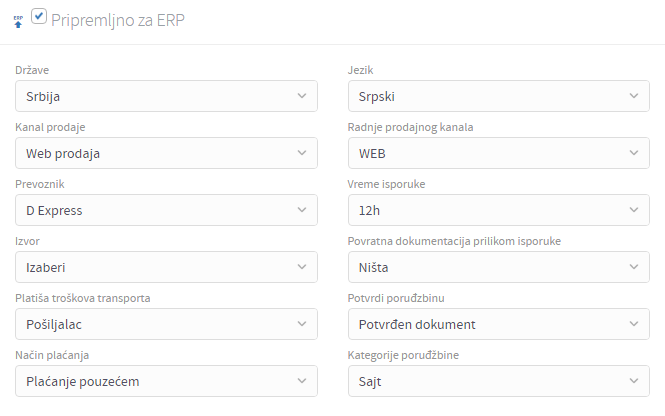Viewport: 665px width, 416px height.
Task: Uncheck the Pripremljno za ERP checkbox
Action: tap(39, 16)
